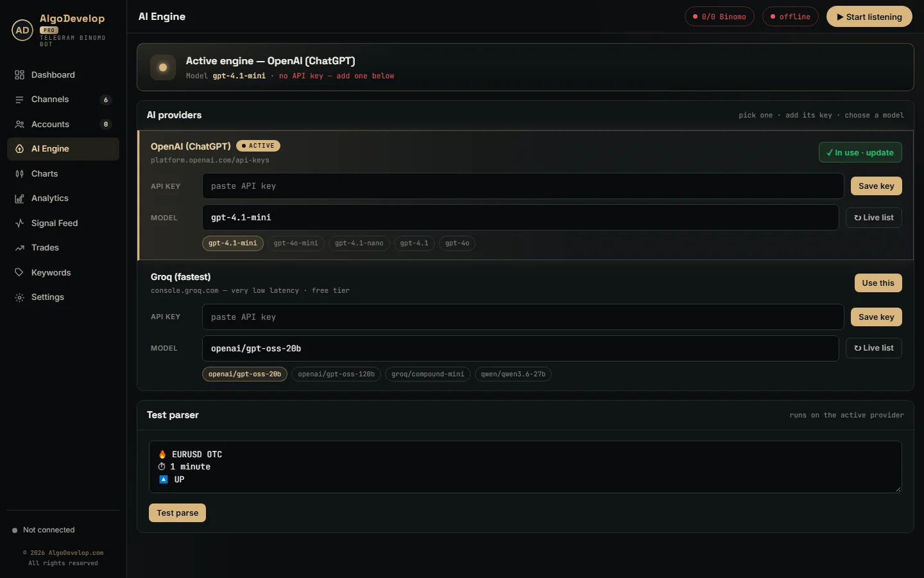This screenshot has width=924, height=578.
Task: Select the qwen/qwen3.6-27b chip
Action: pyautogui.click(x=513, y=374)
